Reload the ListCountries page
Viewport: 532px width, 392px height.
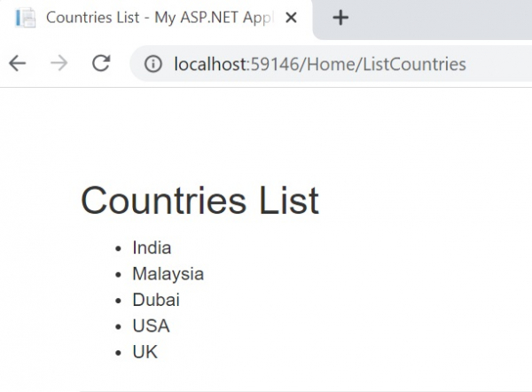101,64
